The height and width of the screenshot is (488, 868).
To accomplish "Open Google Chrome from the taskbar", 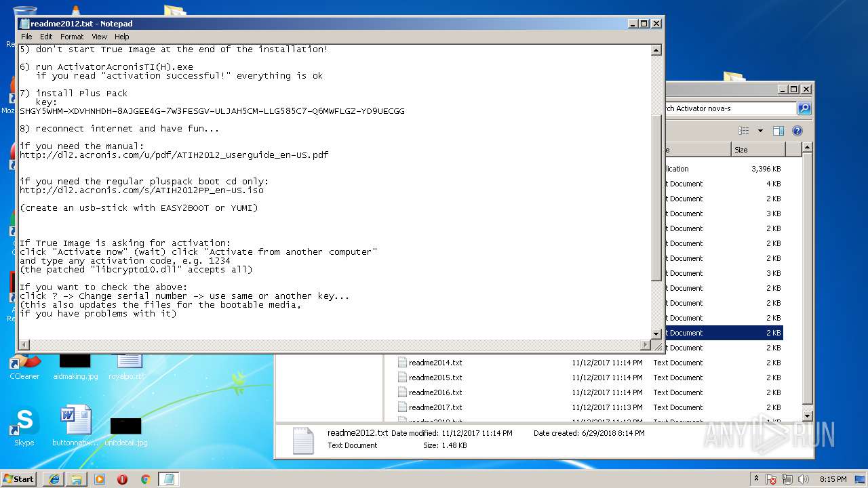I will [145, 479].
